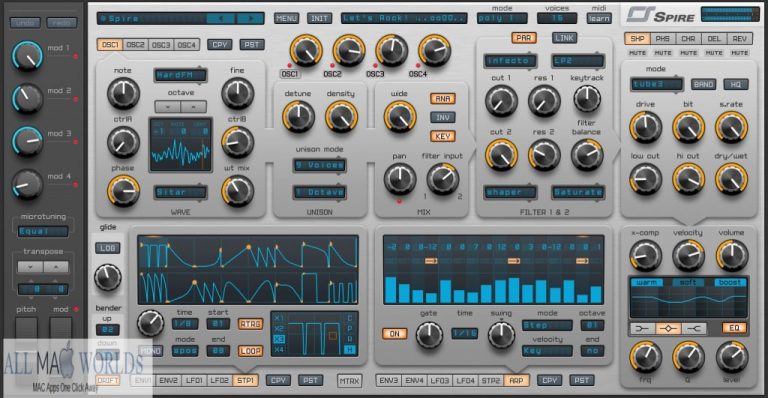Raise transpose with the up arrow

pyautogui.click(x=56, y=267)
